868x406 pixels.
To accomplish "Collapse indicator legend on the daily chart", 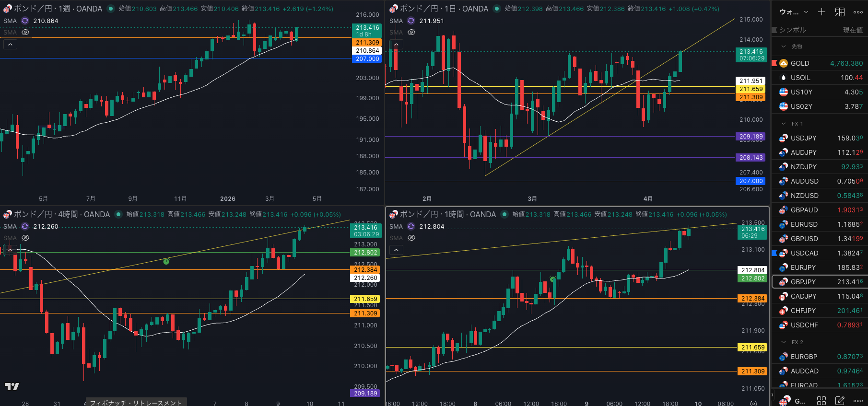I will pos(396,45).
